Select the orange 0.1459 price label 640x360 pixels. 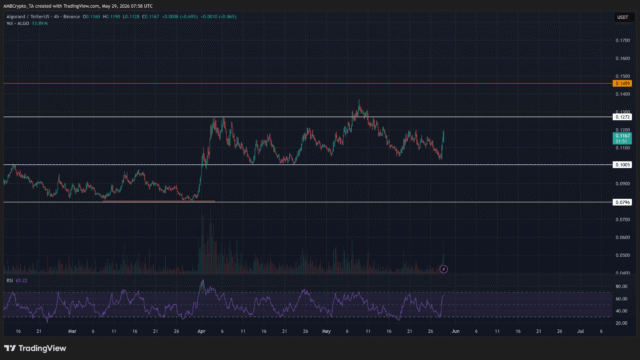pyautogui.click(x=622, y=83)
